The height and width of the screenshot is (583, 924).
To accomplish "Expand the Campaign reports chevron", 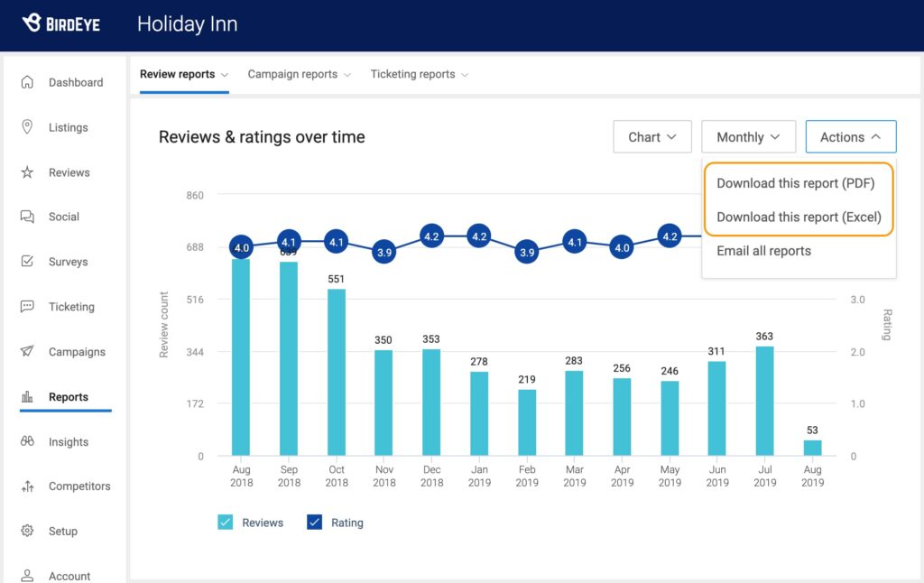I will (347, 75).
